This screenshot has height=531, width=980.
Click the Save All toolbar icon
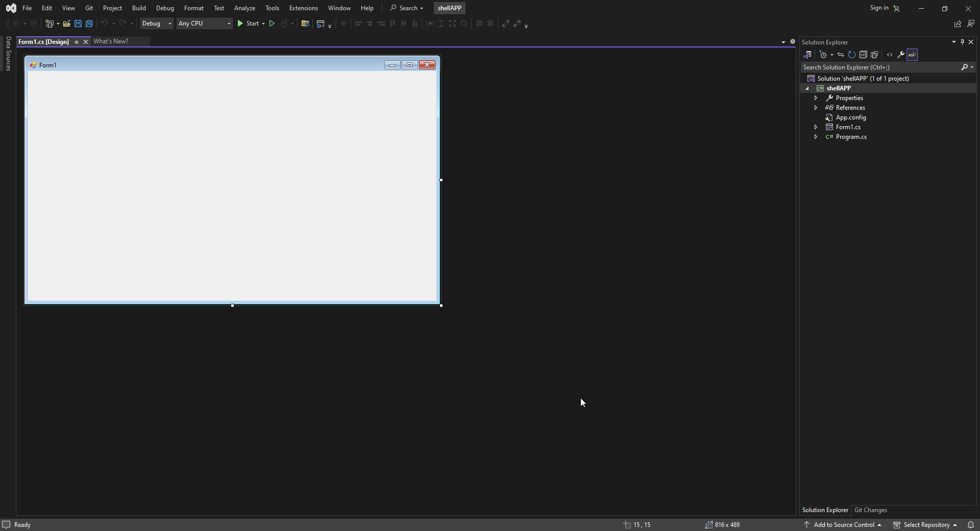coord(89,23)
